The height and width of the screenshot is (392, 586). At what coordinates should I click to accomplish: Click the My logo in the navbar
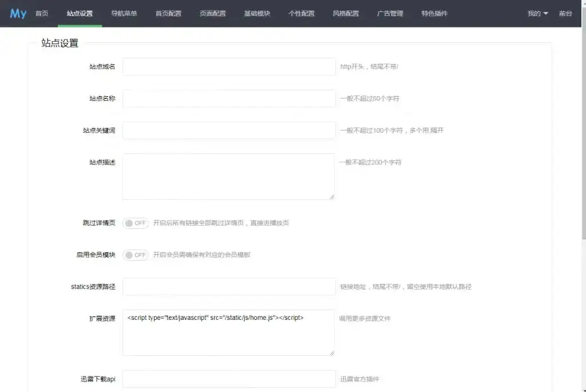(18, 13)
